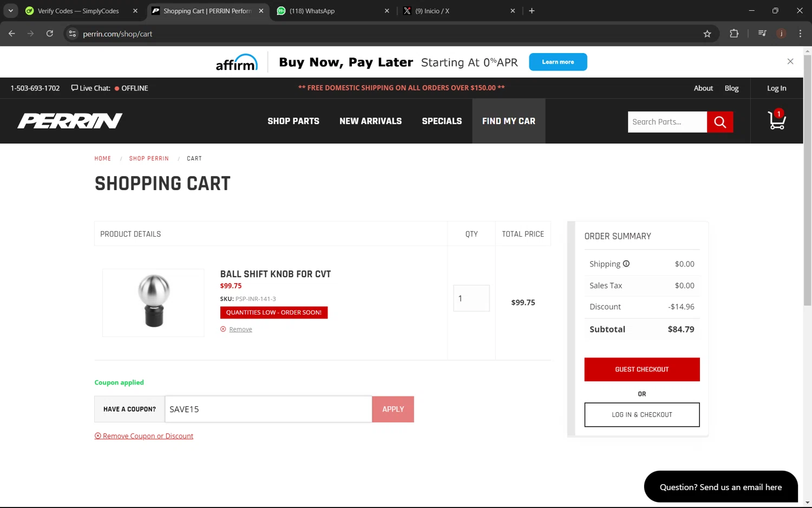Bookmark this page with the star icon
Image resolution: width=812 pixels, height=508 pixels.
[707, 34]
